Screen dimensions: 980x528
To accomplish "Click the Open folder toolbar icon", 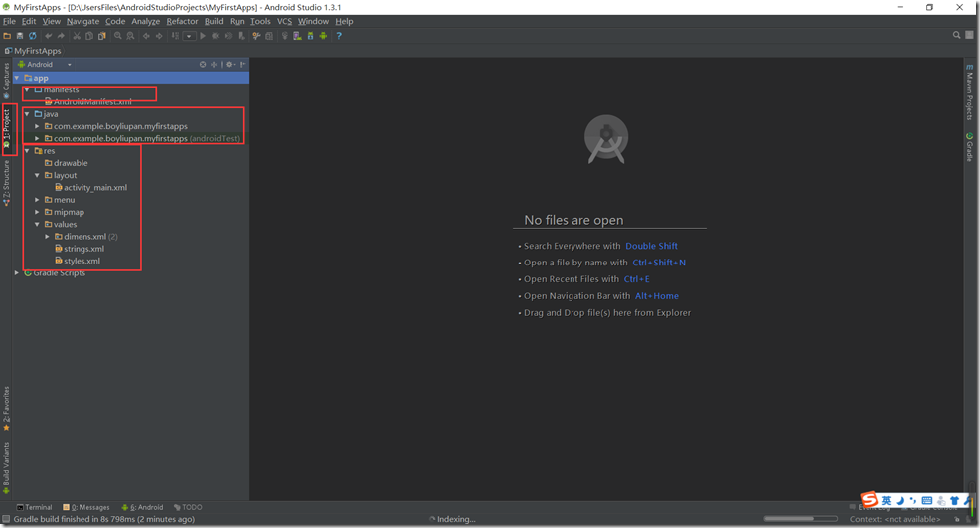I will [7, 36].
